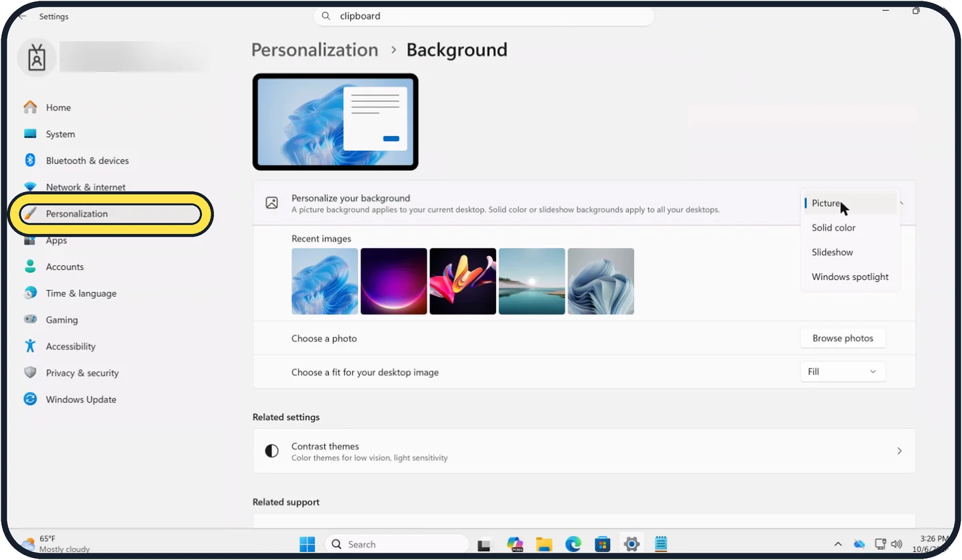962x560 pixels.
Task: Select the colorful flower recent image
Action: [463, 281]
